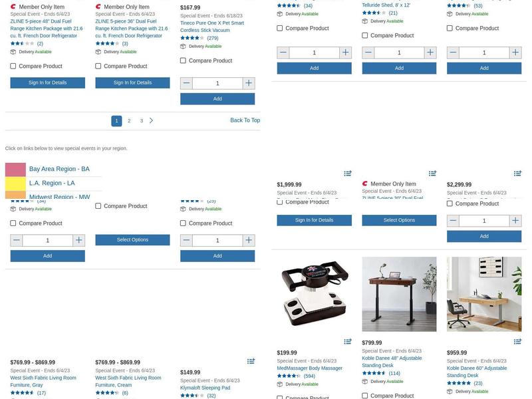532x399 pixels.
Task: Open page 2 of the results
Action: click(129, 121)
